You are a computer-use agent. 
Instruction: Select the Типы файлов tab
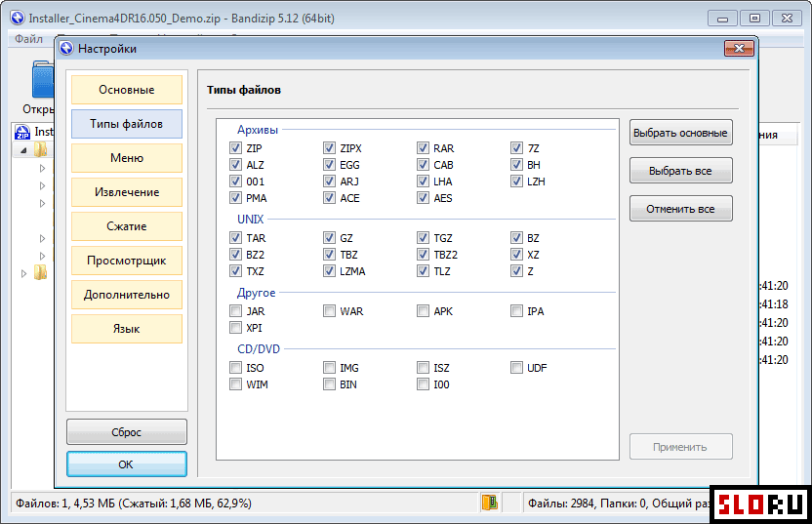[127, 124]
